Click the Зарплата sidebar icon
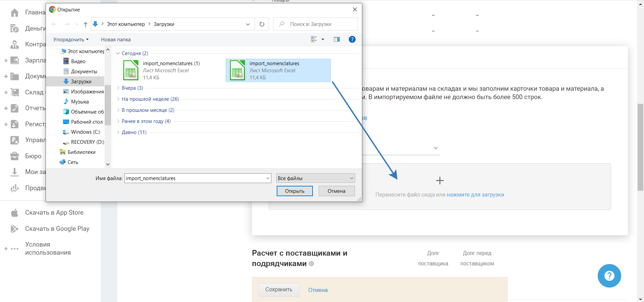Viewport: 644px width, 302px height. 14,60
